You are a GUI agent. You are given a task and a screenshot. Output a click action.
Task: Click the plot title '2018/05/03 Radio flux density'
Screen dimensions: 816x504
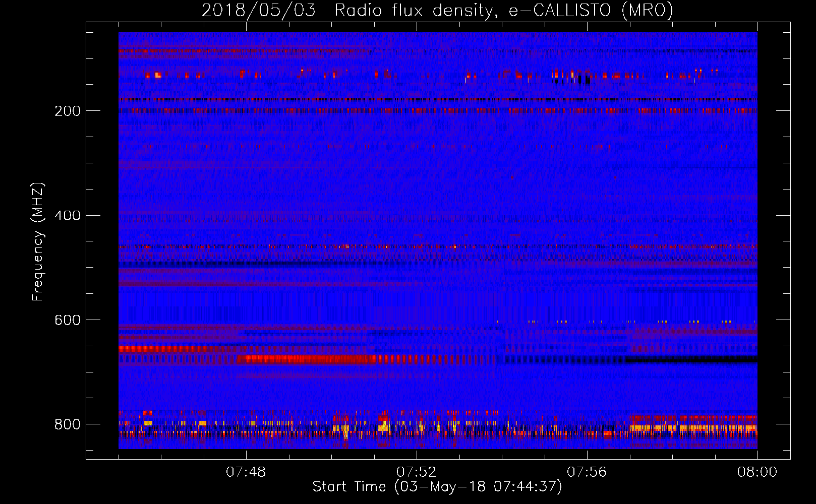point(438,10)
